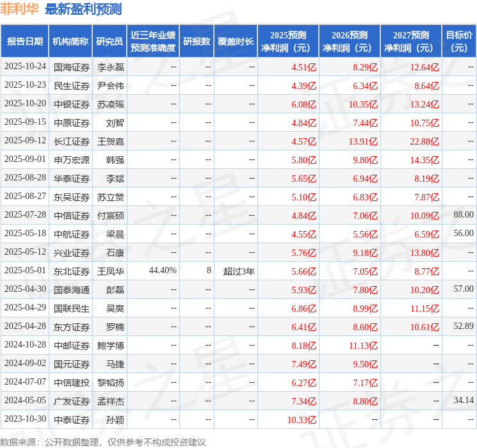477x448 pixels.
Task: Click the 13.91亿 forecast value
Action: [363, 141]
